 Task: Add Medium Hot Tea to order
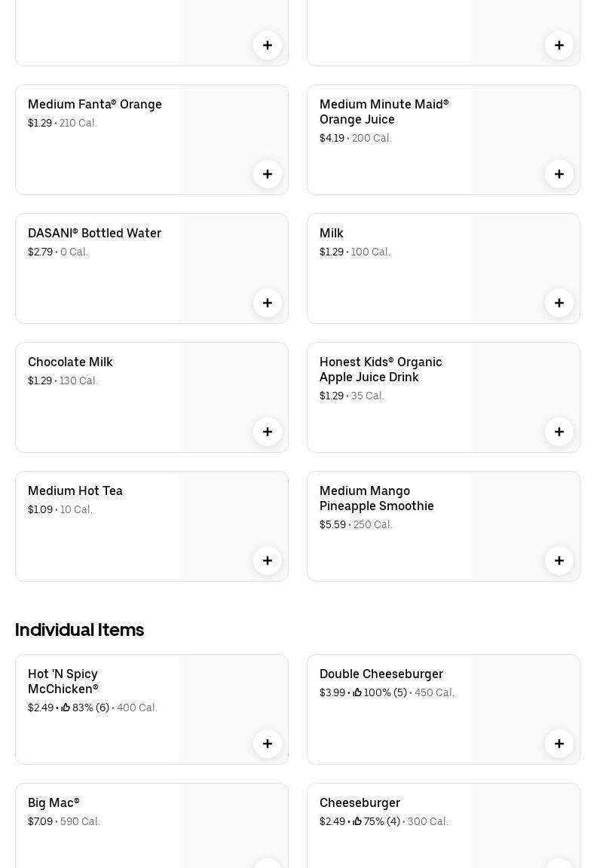point(268,561)
